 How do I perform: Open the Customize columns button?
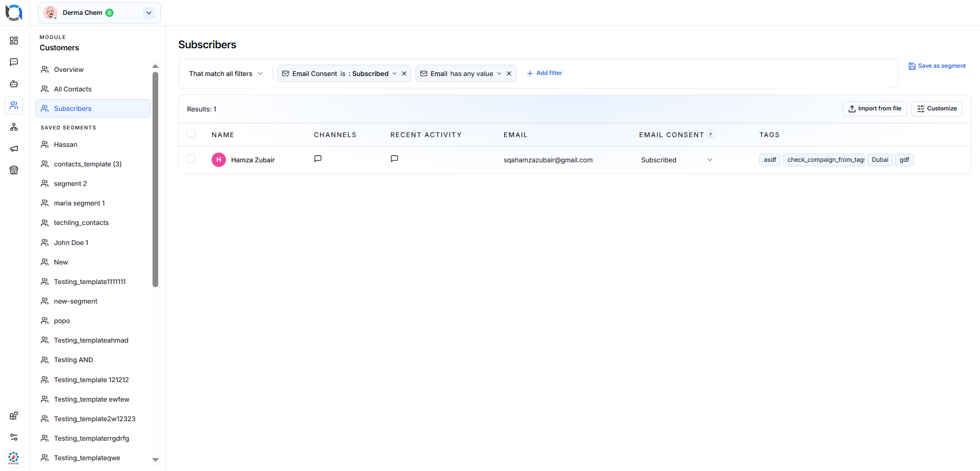[937, 108]
